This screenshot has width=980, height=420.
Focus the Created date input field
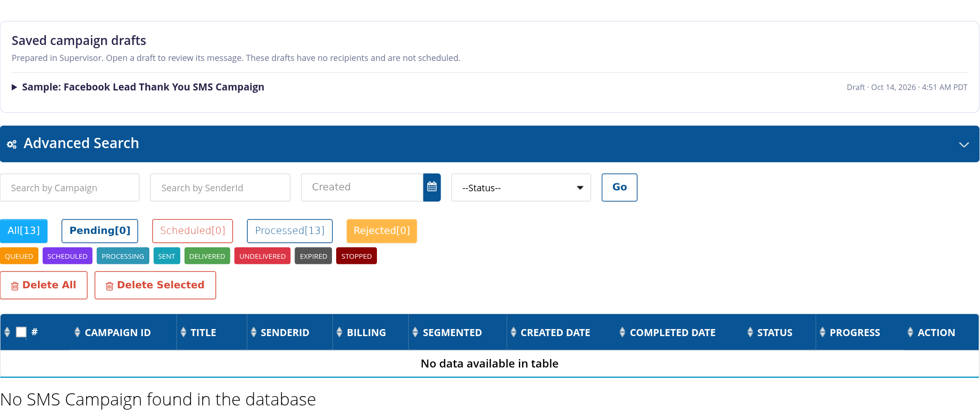click(362, 187)
